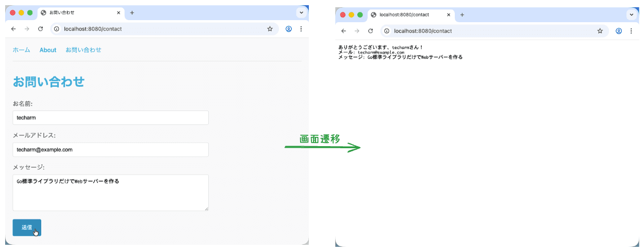Go to ホーム navigation link
This screenshot has width=644, height=252.
coord(22,50)
